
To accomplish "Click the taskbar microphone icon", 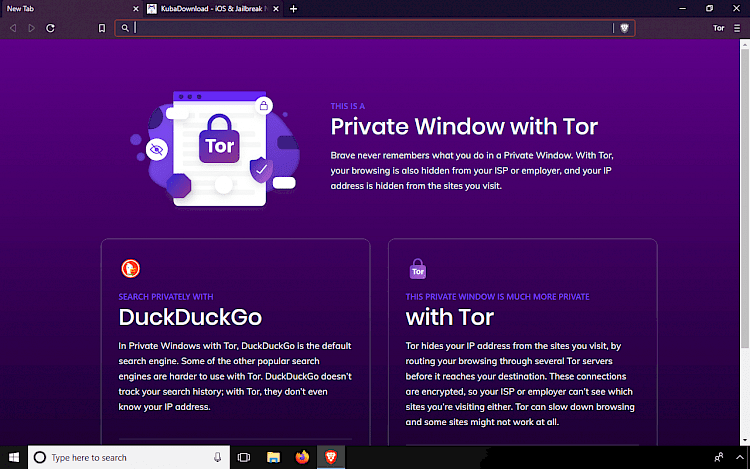I will click(x=218, y=458).
